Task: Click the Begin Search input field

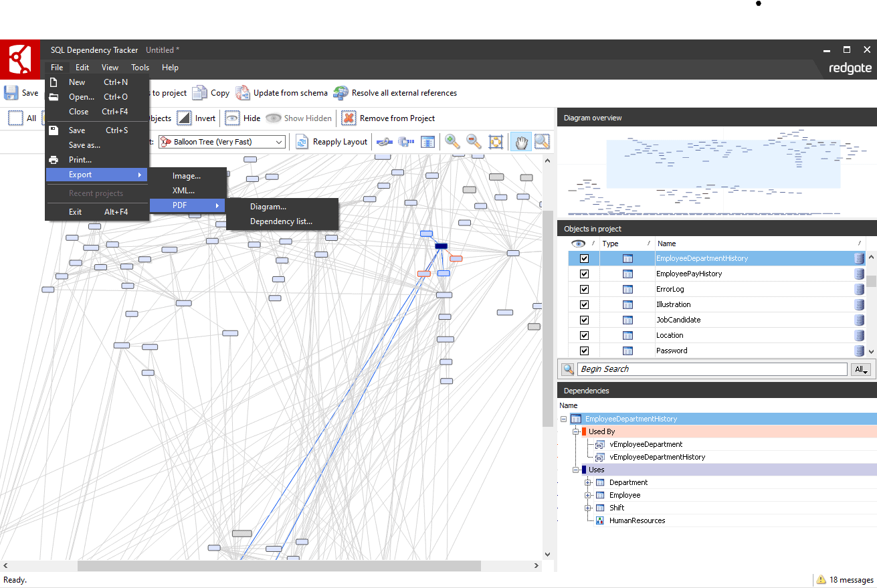Action: 712,369
